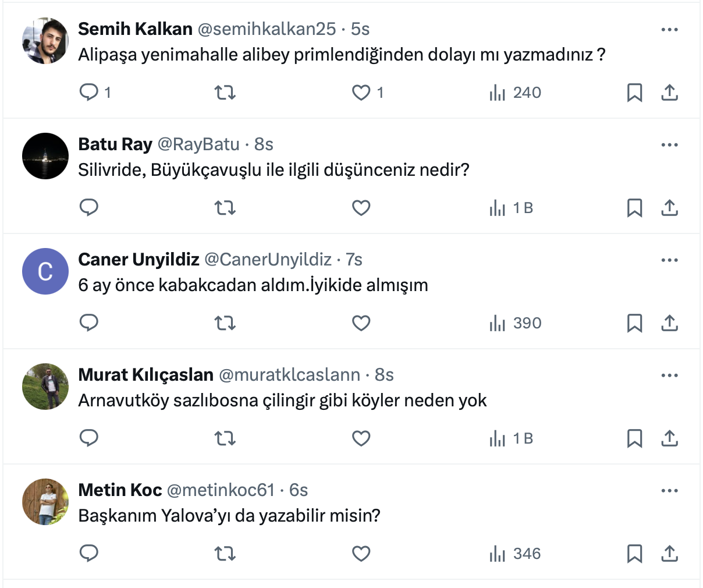The height and width of the screenshot is (588, 703).
Task: Expand more menu on Metin Koc's tweet
Action: point(669,491)
